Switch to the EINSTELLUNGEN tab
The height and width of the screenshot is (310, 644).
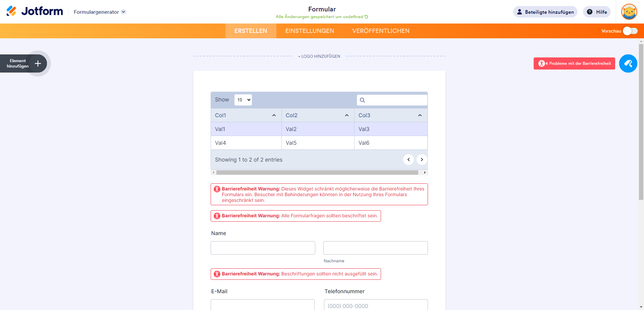click(x=310, y=31)
